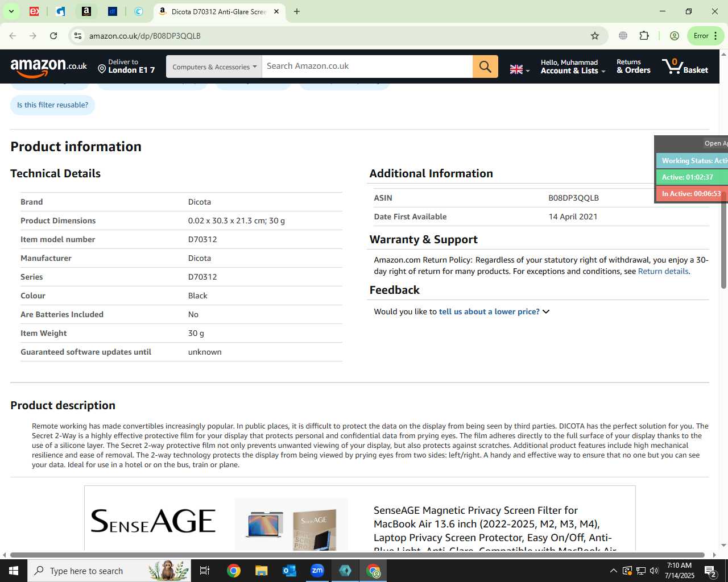Expand the Account & Lists menu
The height and width of the screenshot is (582, 728).
click(x=573, y=66)
